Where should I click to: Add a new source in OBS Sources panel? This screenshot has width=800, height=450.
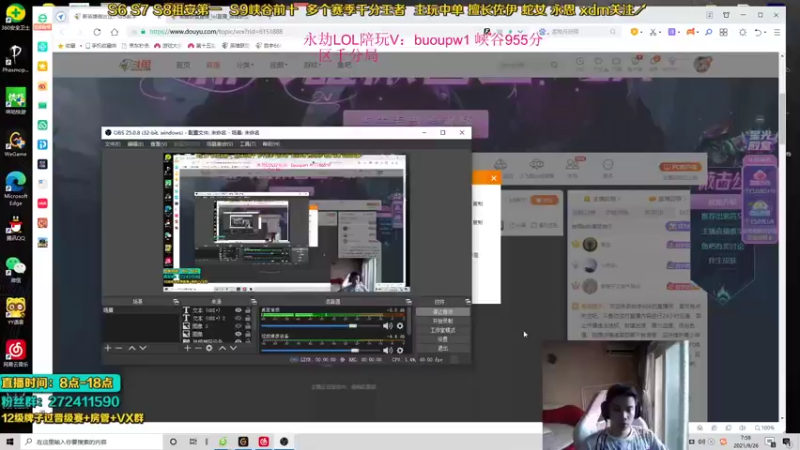[x=187, y=348]
